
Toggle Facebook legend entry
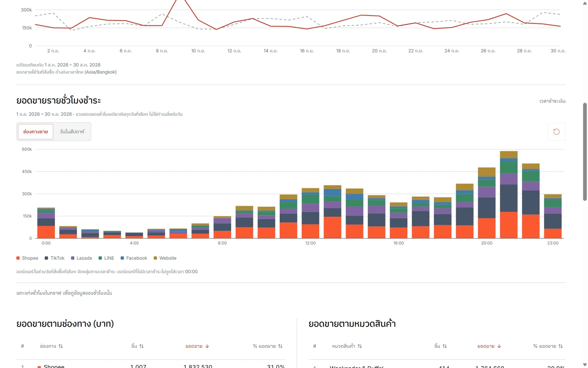tap(134, 258)
